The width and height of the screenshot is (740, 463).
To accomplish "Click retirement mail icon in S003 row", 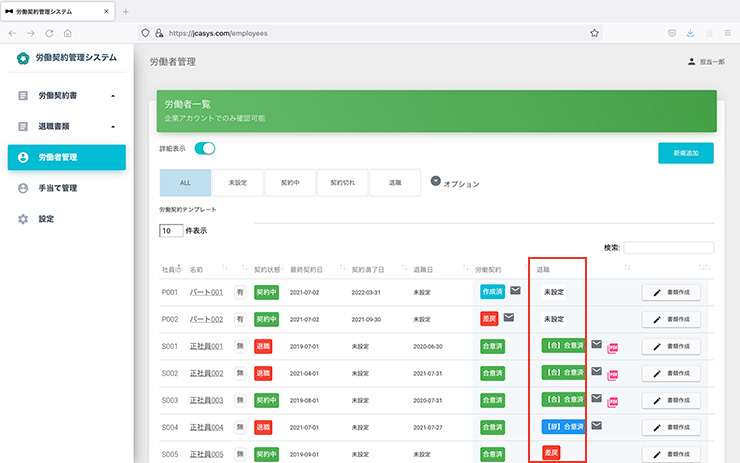I will pyautogui.click(x=597, y=398).
